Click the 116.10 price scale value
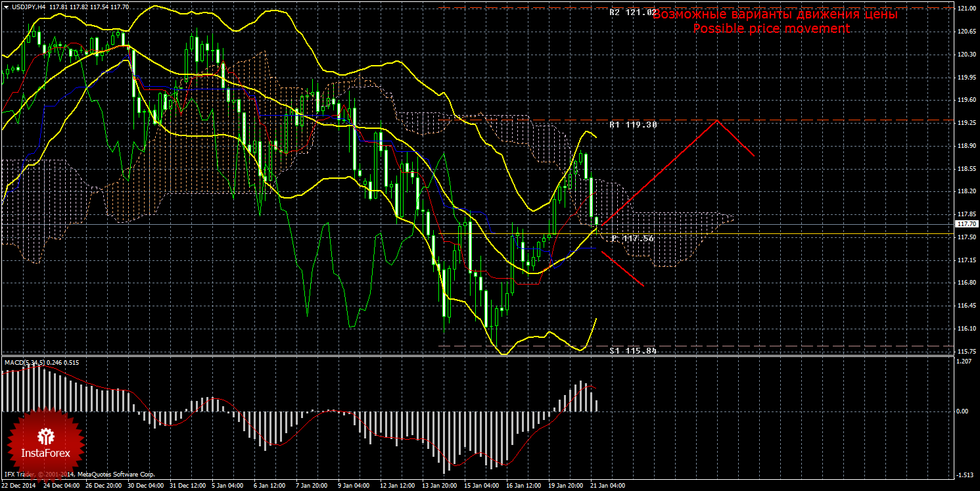The height and width of the screenshot is (491, 980). pos(966,328)
